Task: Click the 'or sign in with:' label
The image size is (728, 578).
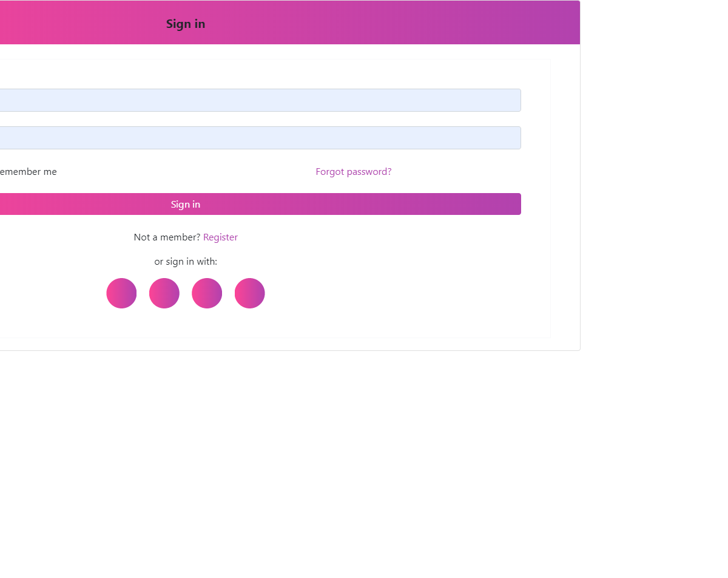Action: pyautogui.click(x=186, y=262)
